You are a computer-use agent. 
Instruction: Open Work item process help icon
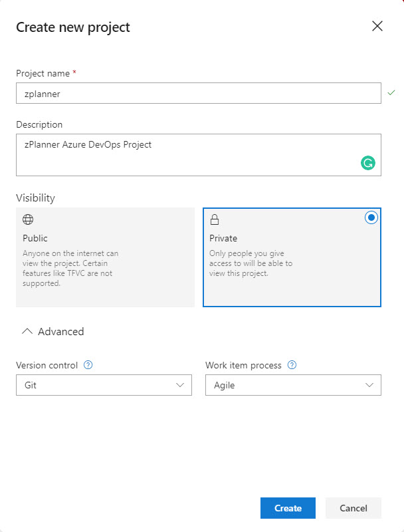click(x=292, y=365)
